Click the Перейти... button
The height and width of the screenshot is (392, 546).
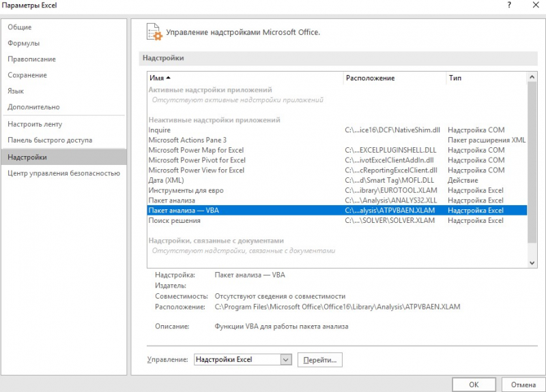coord(320,360)
